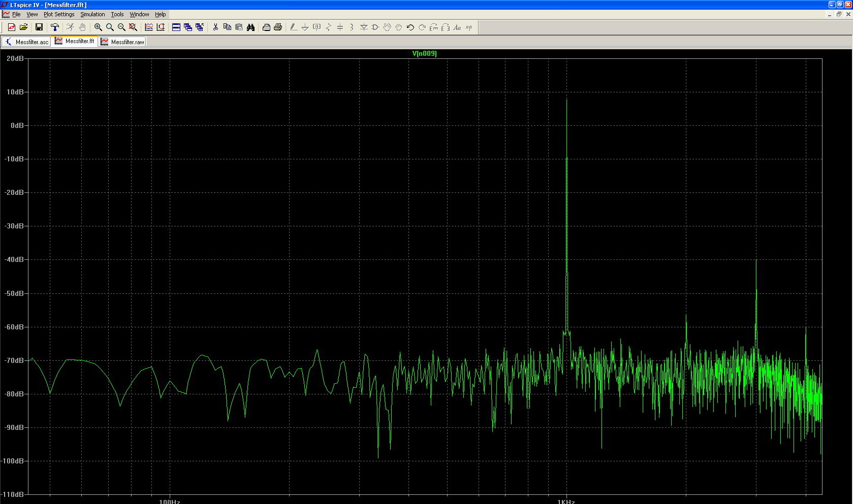Restore the inner document window
This screenshot has height=504, width=853.
point(839,14)
